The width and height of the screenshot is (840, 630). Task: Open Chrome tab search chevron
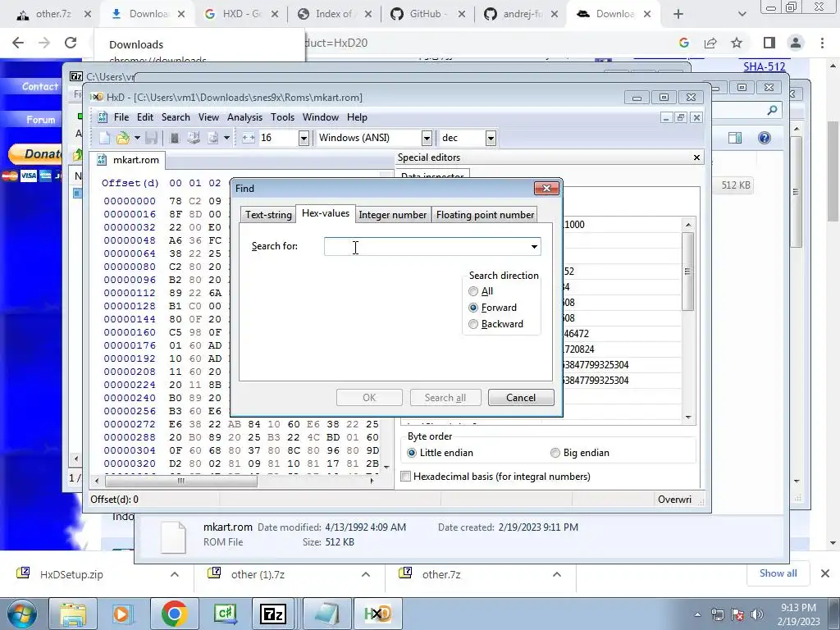742,15
